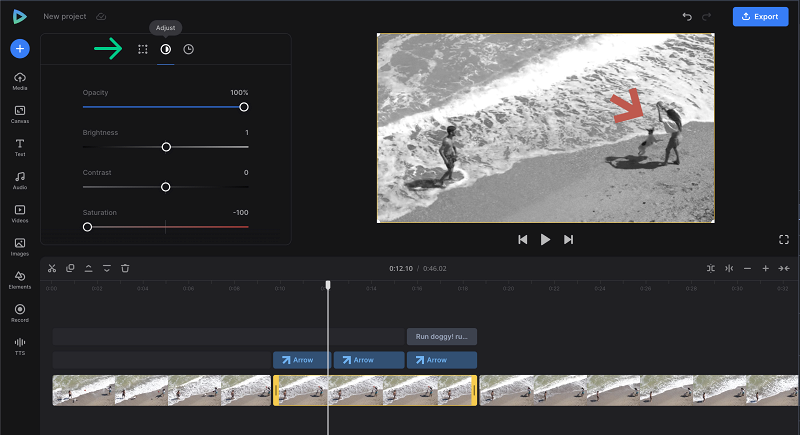Select the highlighted middle video clip
Image resolution: width=800 pixels, height=435 pixels.
click(375, 391)
